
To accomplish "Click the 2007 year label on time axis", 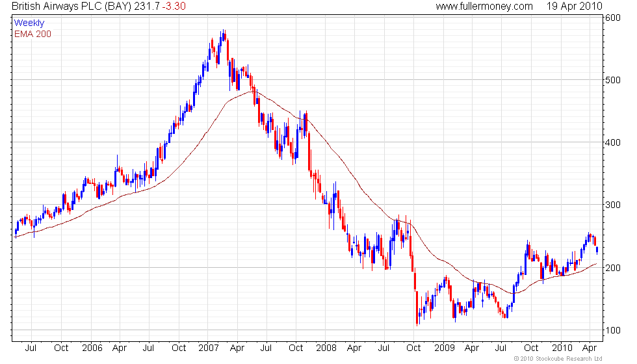I will pos(209,348).
